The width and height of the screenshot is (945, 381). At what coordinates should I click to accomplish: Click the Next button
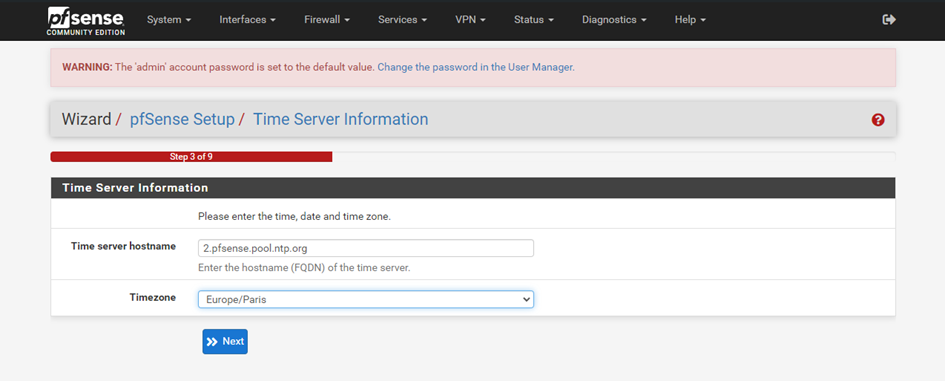225,342
